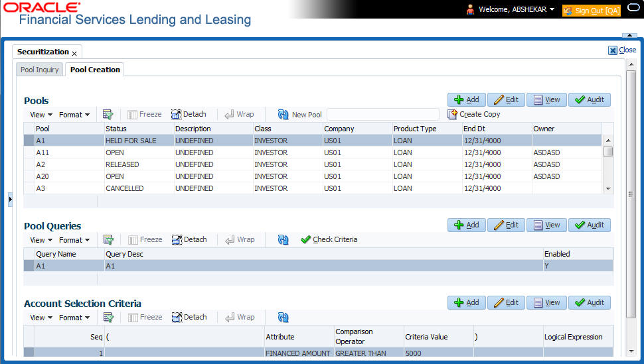Viewport: 644px width, 364px height.
Task: Click the New Pool input field
Action: (383, 115)
